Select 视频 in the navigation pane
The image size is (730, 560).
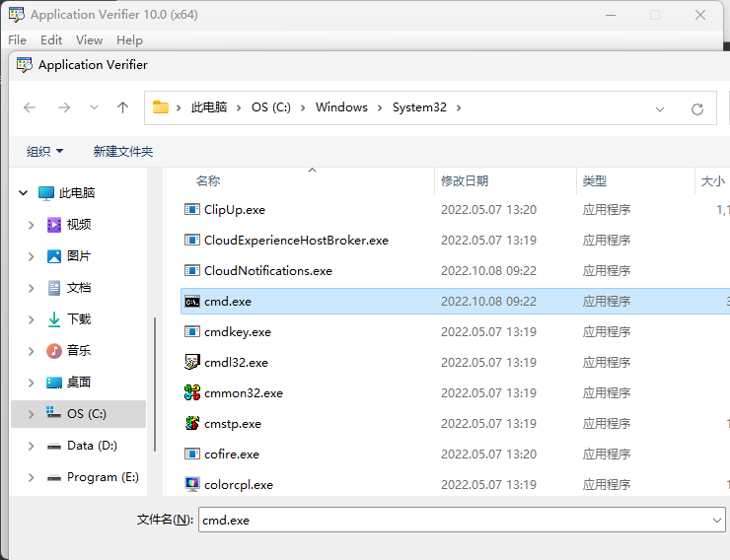[79, 225]
